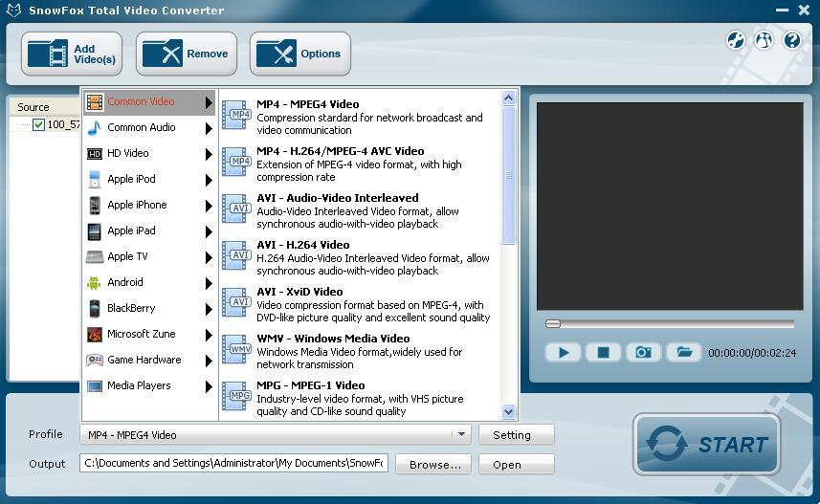
Task: Expand arrow next to BlackBerry
Action: 209,309
